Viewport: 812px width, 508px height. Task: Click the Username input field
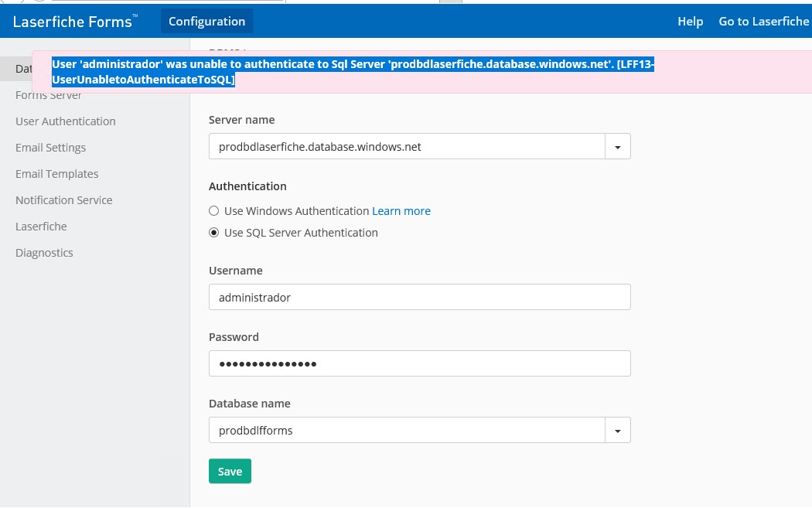[420, 297]
